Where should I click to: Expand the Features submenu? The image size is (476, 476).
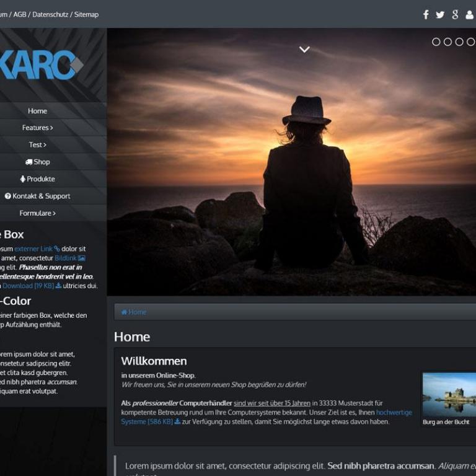(x=37, y=128)
